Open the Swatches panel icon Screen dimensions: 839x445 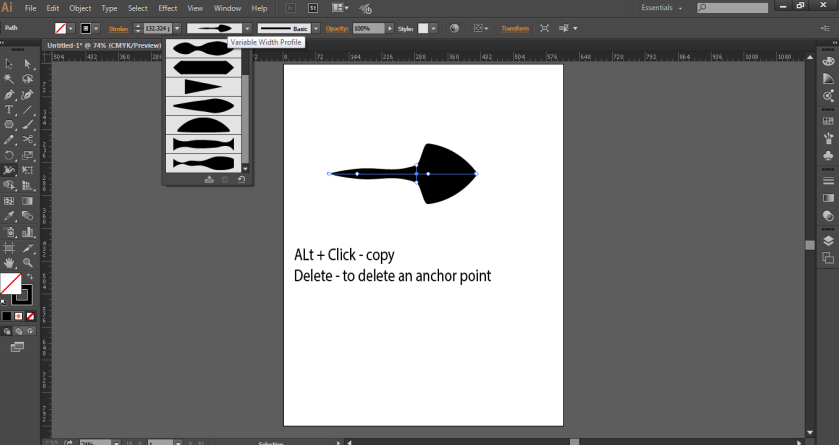[x=828, y=121]
